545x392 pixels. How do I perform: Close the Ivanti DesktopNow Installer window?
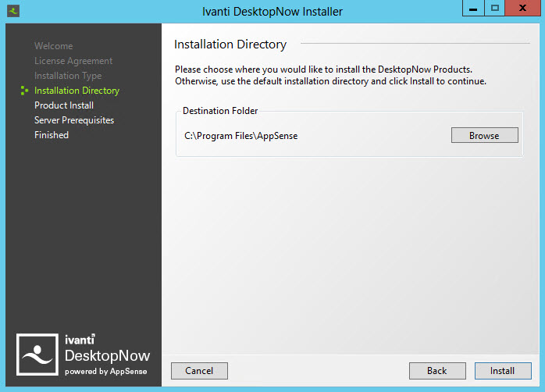tap(523, 9)
